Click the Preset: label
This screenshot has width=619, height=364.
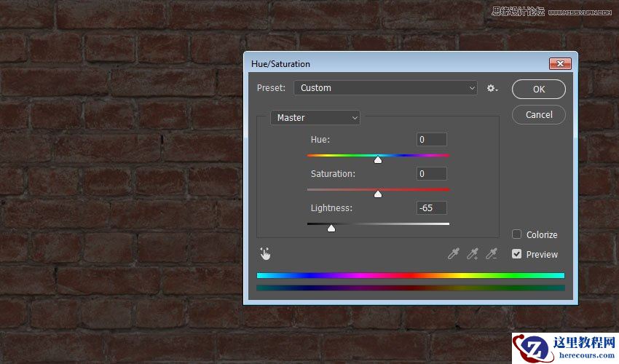click(x=271, y=87)
